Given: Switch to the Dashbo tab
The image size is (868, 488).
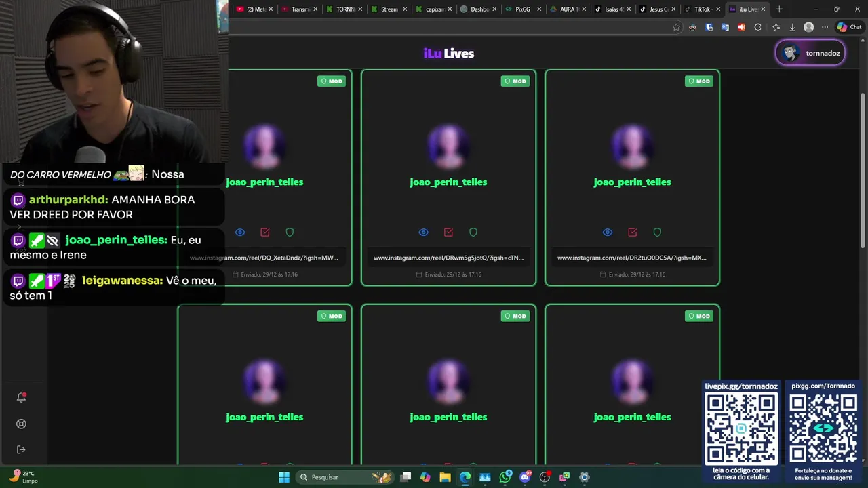Looking at the screenshot, I should pyautogui.click(x=479, y=9).
